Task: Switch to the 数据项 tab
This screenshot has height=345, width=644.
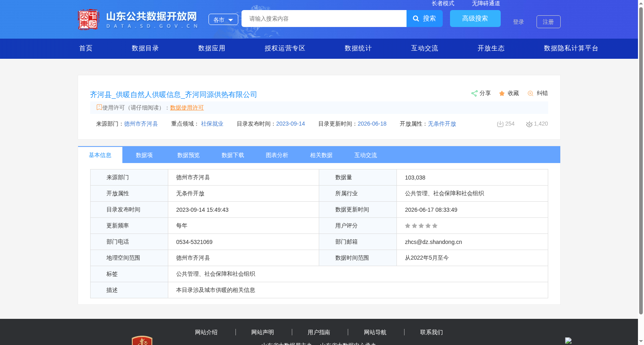Action: 144,155
